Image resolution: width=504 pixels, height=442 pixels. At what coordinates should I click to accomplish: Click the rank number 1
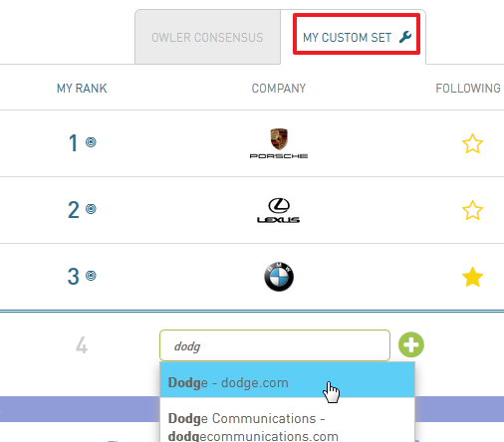pos(73,143)
